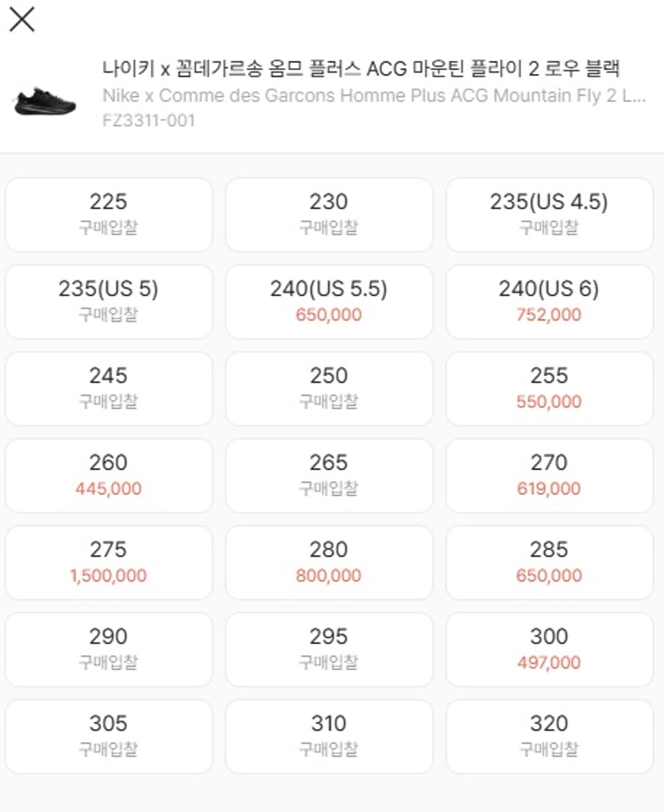Close the size selection panel

pyautogui.click(x=22, y=19)
